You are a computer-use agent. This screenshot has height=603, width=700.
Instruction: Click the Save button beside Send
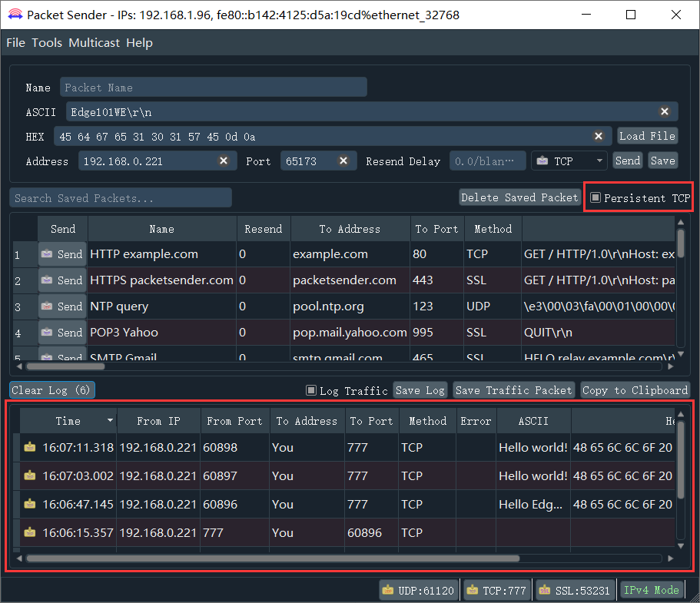(662, 161)
